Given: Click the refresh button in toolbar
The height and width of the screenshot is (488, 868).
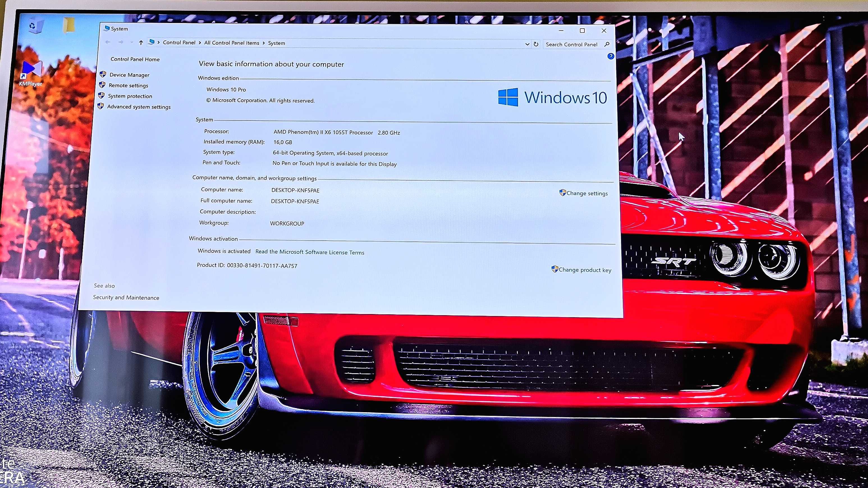Looking at the screenshot, I should (x=536, y=43).
